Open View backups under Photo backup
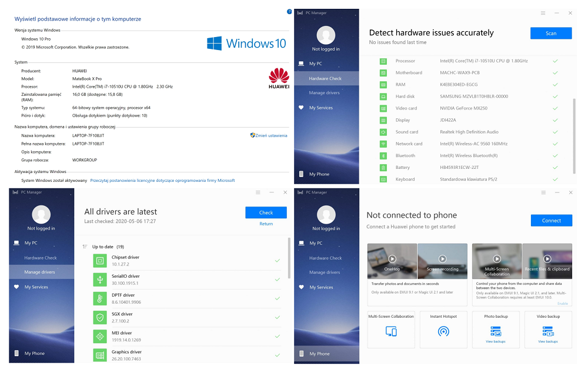 coord(496,341)
